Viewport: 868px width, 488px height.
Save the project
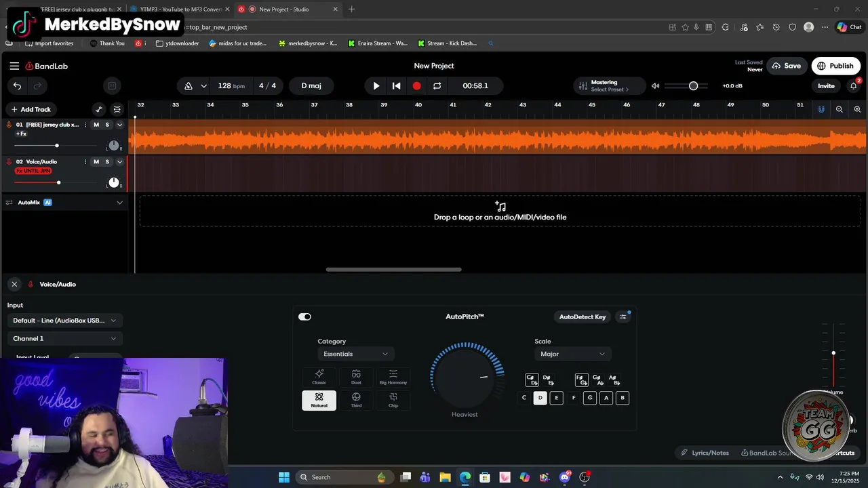point(785,66)
